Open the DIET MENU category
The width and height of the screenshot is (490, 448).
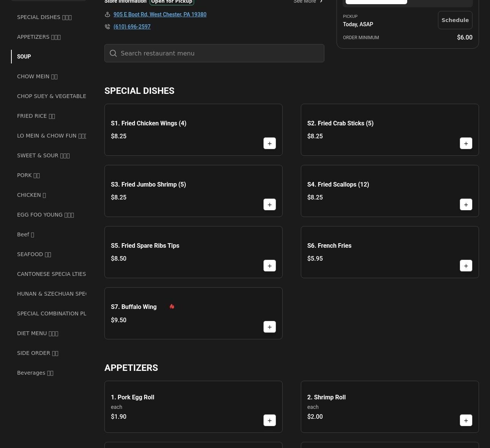click(x=38, y=333)
